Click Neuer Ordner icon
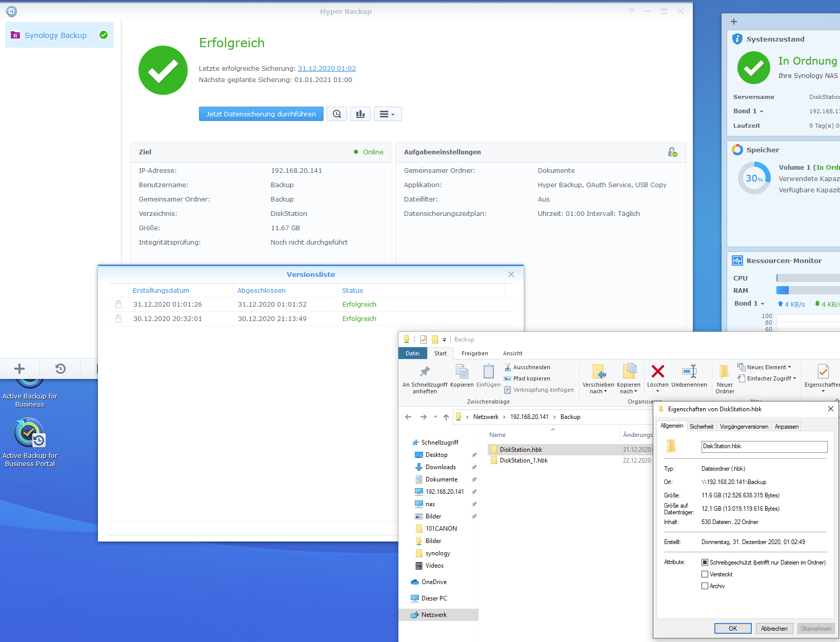This screenshot has width=840, height=642. (x=725, y=371)
